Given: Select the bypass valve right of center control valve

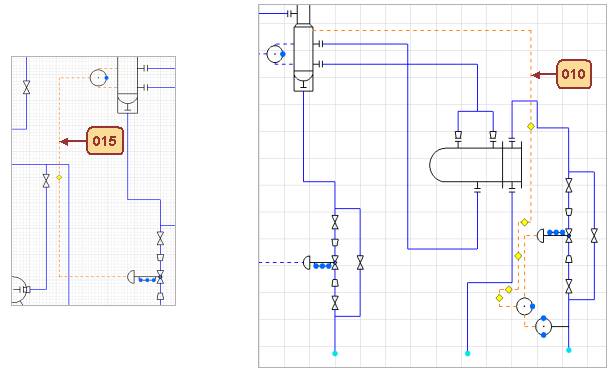Looking at the screenshot, I should click(x=360, y=263).
